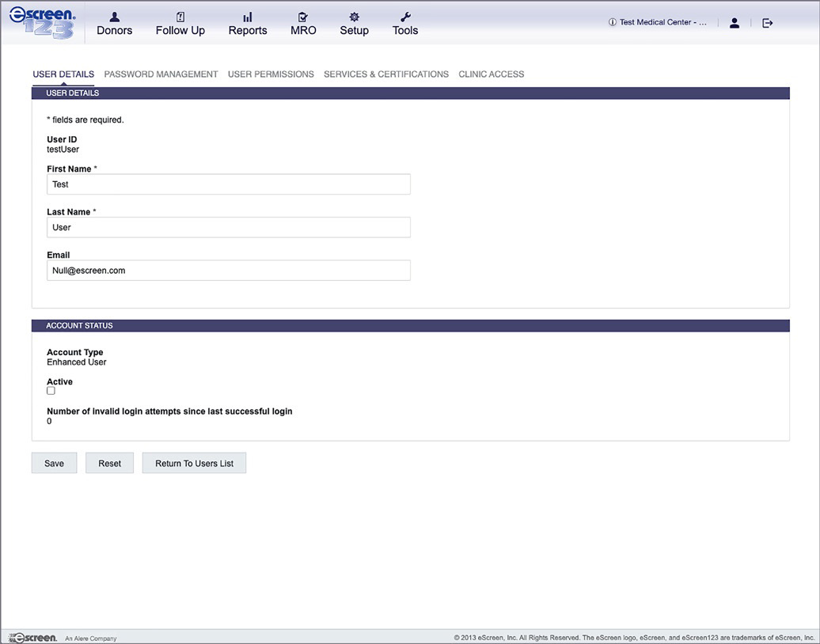Click the eScreen 123 logo
This screenshot has height=644, width=820.
click(x=43, y=22)
